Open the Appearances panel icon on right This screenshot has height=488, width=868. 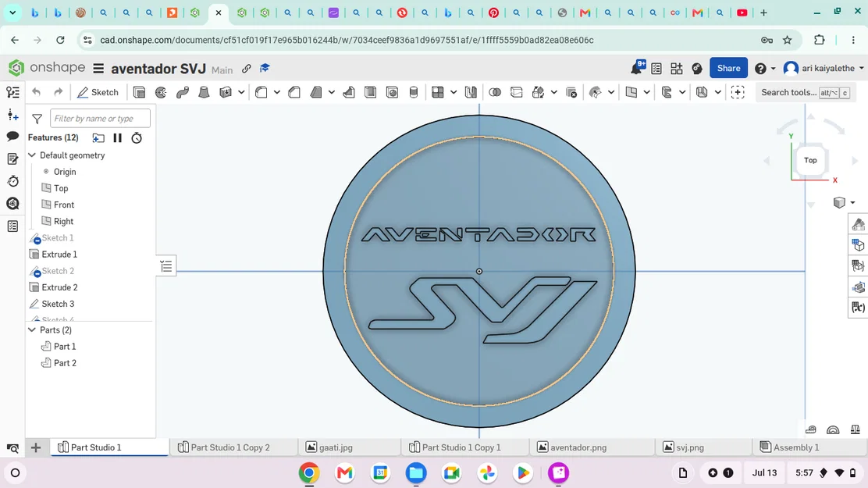click(x=858, y=224)
